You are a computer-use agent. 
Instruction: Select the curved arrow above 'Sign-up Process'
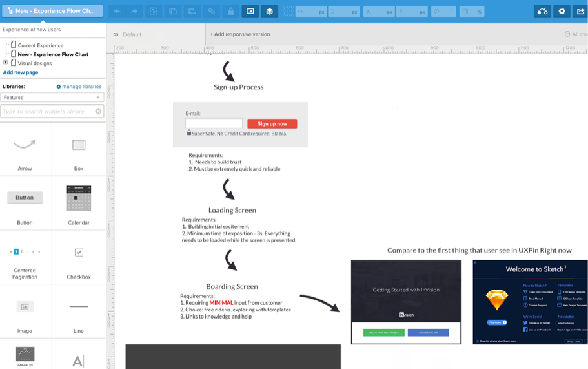coord(228,71)
